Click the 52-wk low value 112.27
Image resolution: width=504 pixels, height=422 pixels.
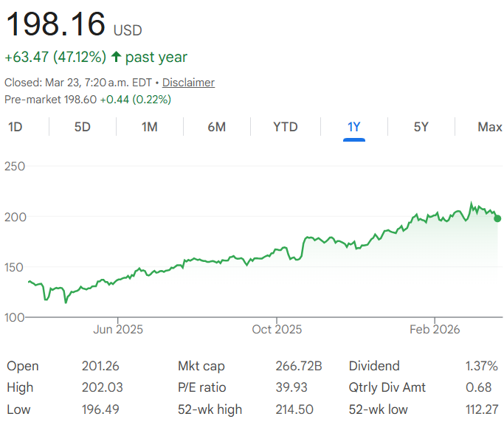pyautogui.click(x=482, y=409)
